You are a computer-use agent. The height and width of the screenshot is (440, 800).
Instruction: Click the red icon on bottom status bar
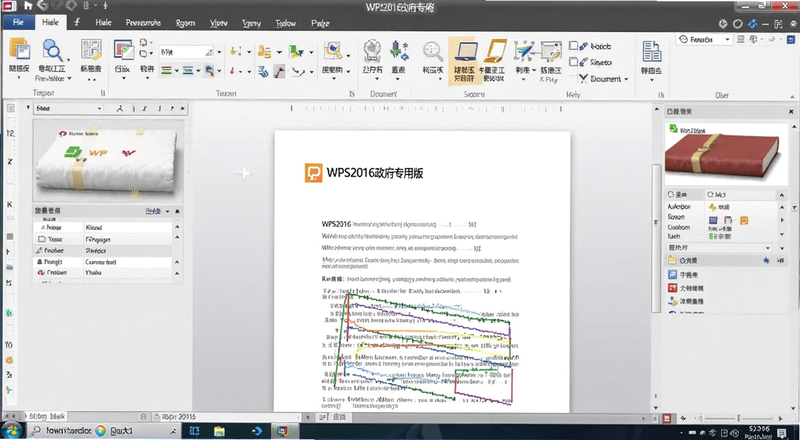666,418
